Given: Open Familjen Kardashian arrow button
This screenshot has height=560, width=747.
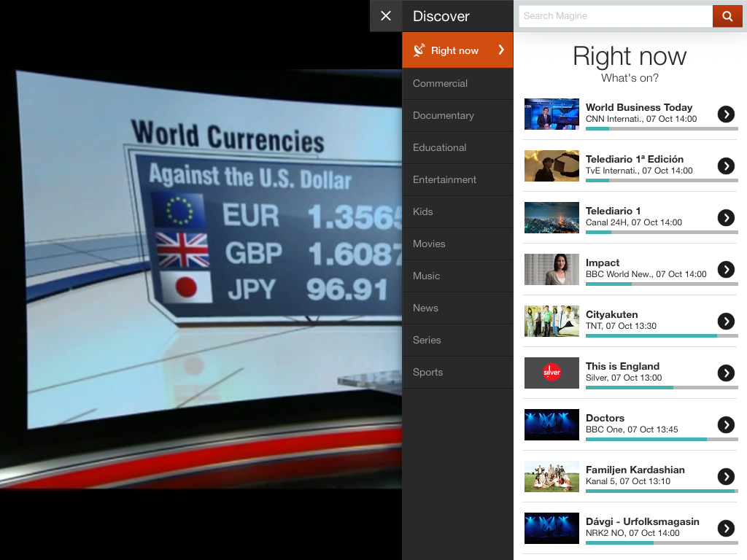Looking at the screenshot, I should click(x=726, y=477).
